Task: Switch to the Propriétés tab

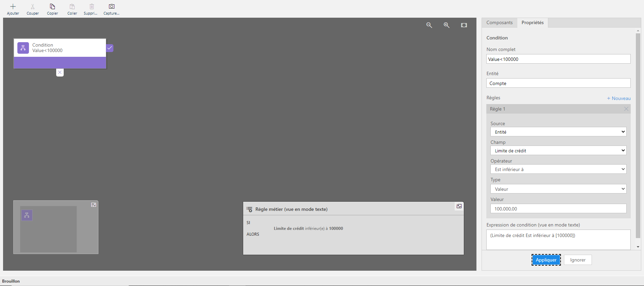Action: [533, 23]
